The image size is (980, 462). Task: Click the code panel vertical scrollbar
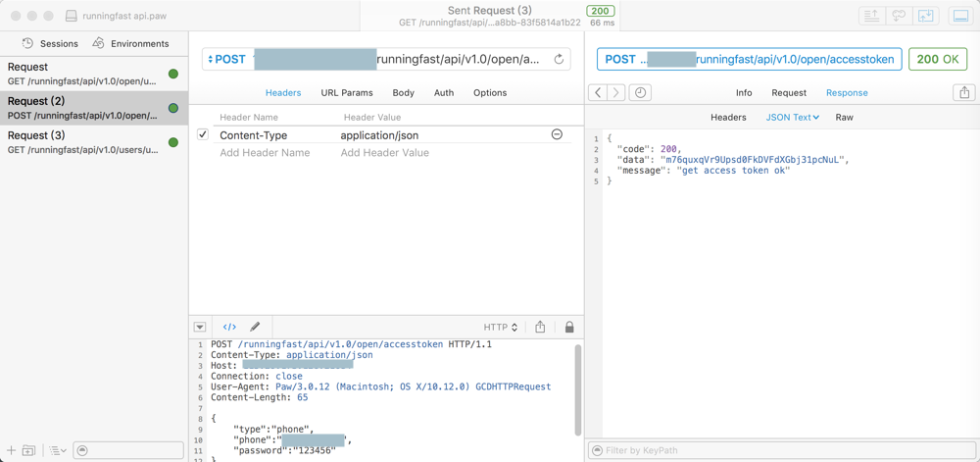point(578,388)
